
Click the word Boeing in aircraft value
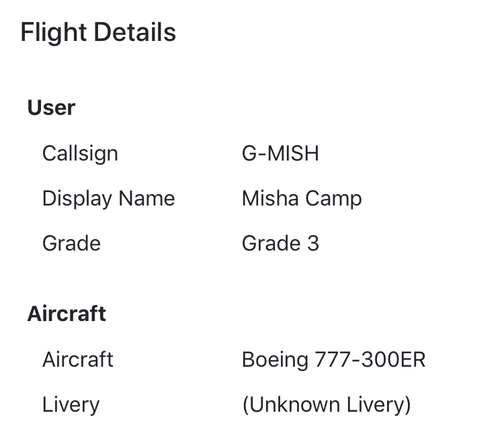[275, 359]
